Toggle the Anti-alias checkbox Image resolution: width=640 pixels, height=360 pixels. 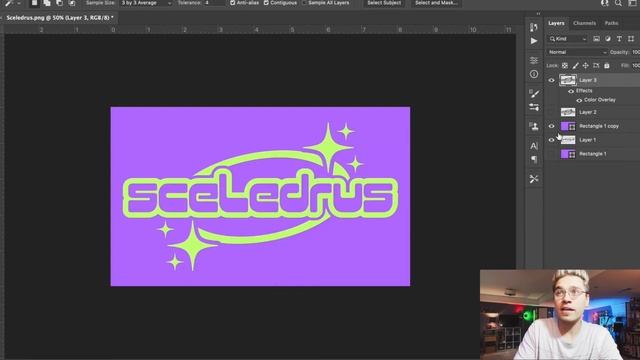click(x=233, y=3)
